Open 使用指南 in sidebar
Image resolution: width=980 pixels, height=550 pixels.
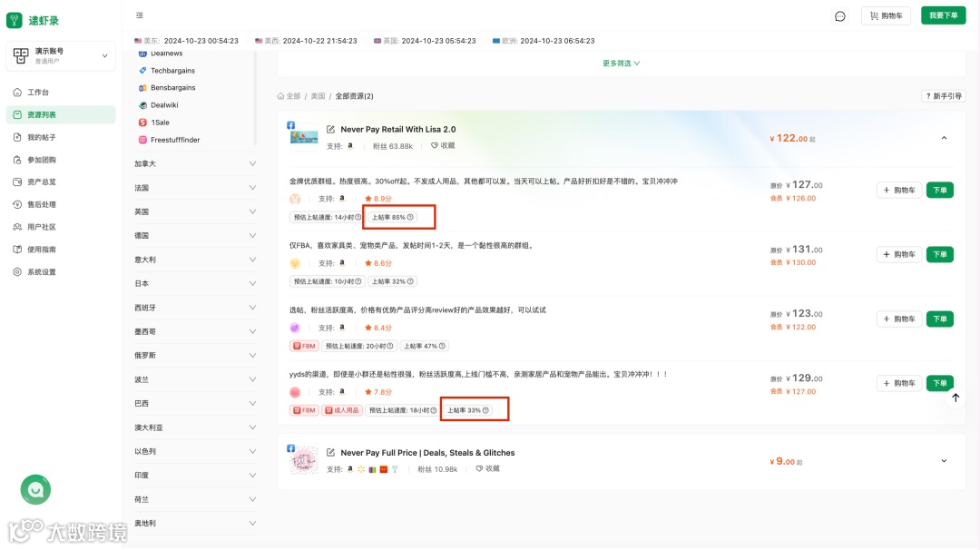coord(61,250)
